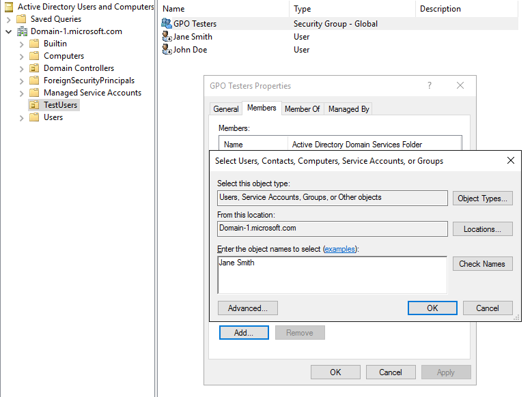Click the GPO Testers group icon
This screenshot has height=397, width=532.
[166, 23]
